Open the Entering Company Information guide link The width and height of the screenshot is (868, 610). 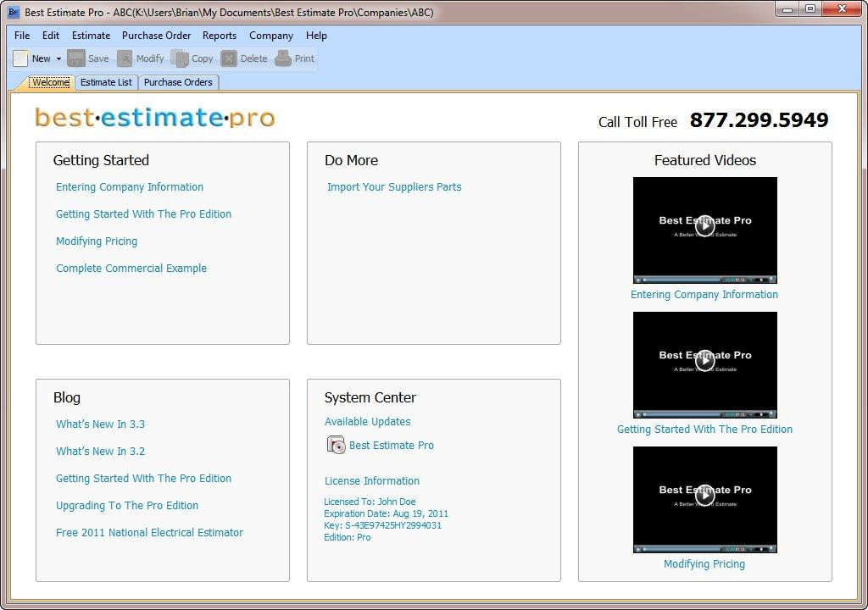click(129, 186)
